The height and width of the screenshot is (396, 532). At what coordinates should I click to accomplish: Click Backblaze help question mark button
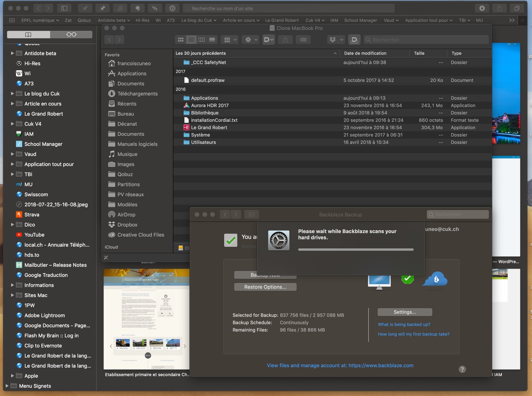coord(462,369)
